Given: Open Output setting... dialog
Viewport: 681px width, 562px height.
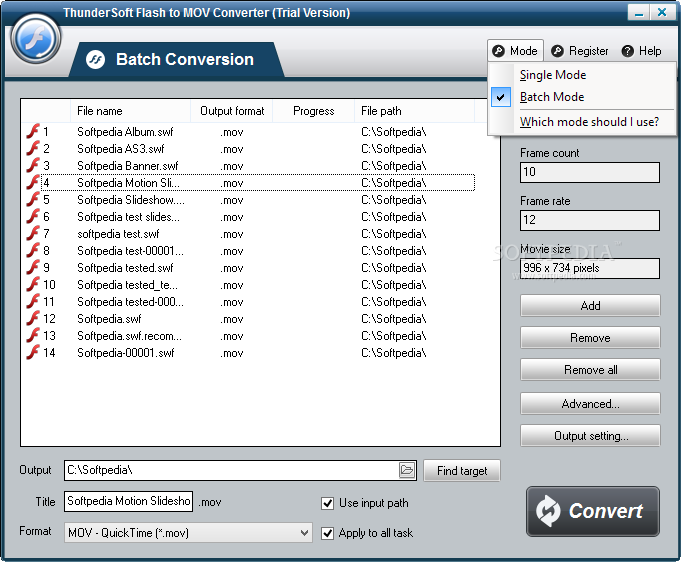Looking at the screenshot, I should pyautogui.click(x=590, y=436).
